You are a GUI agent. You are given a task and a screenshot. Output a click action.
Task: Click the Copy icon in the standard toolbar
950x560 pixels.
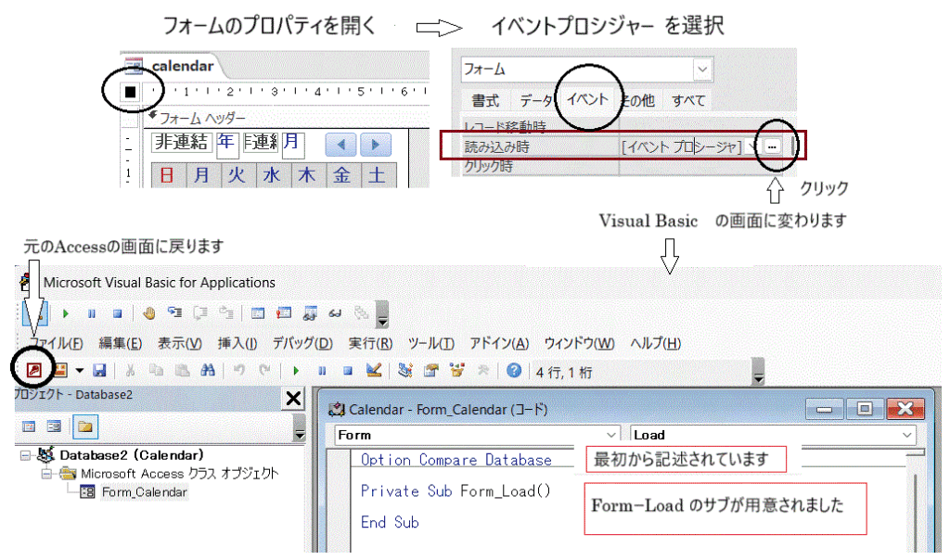pyautogui.click(x=156, y=370)
